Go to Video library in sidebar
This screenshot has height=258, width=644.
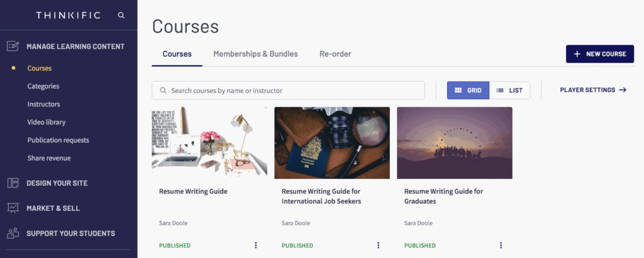pyautogui.click(x=47, y=122)
